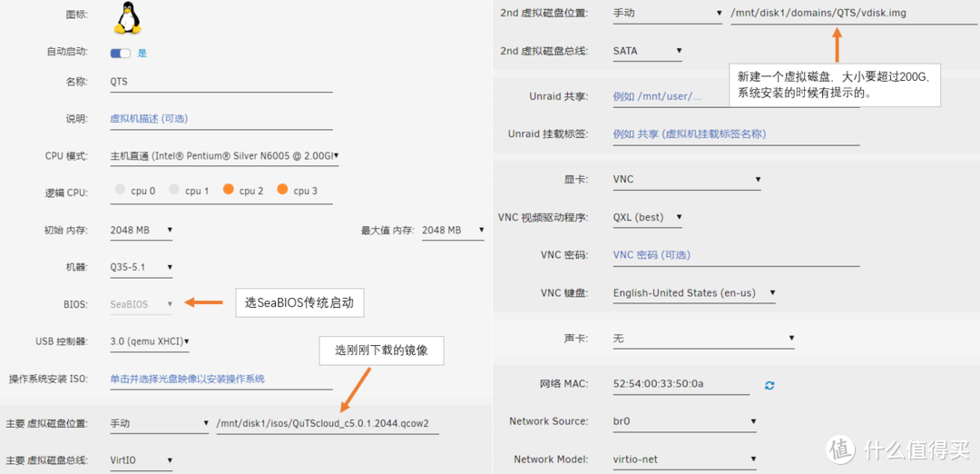This screenshot has height=474, width=980.
Task: Open the VNC video driver QXL dropdown
Action: pos(648,218)
